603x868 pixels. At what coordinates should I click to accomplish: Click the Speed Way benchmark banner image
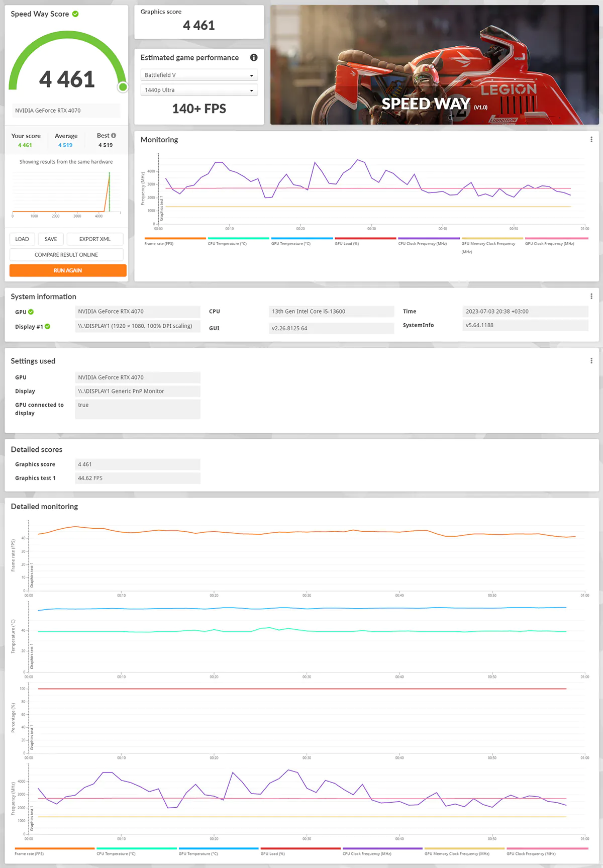[x=435, y=65]
